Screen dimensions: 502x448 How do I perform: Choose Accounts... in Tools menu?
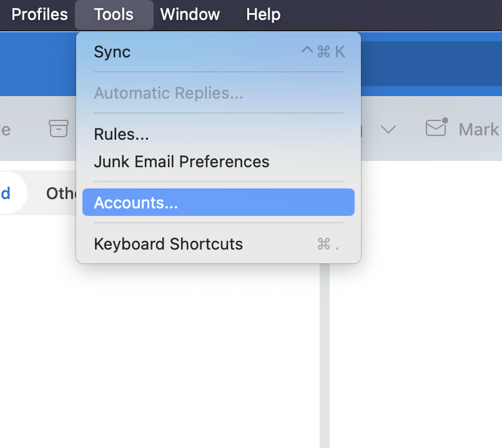click(x=219, y=202)
